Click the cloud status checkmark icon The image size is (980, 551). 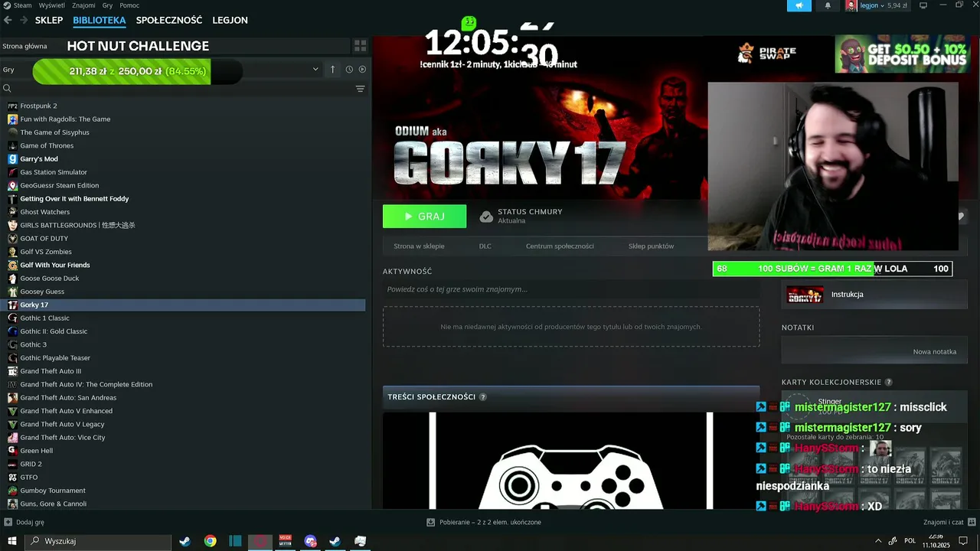click(486, 217)
